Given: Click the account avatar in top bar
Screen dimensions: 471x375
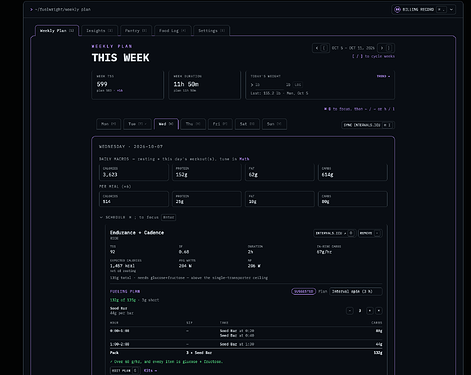Looking at the screenshot, I should (397, 9).
